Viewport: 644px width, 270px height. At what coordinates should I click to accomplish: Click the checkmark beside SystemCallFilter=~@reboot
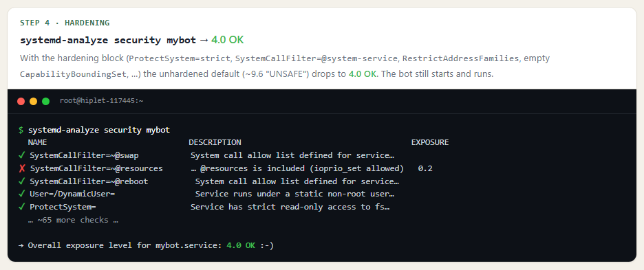[x=22, y=181]
